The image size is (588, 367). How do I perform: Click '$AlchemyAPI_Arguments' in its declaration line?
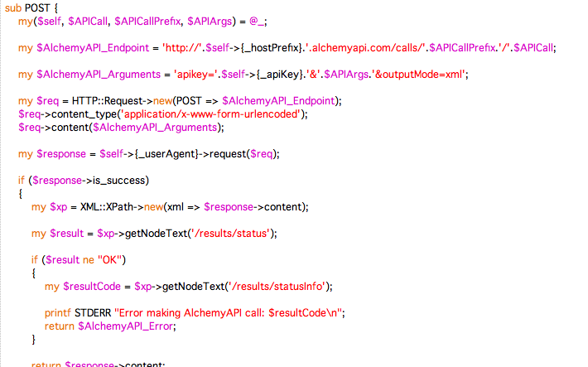pos(99,75)
